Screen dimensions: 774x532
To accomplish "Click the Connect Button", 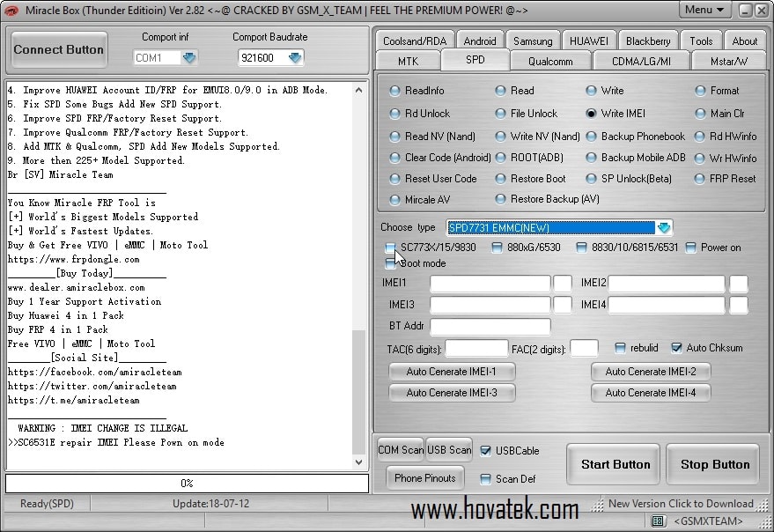I will [x=59, y=49].
